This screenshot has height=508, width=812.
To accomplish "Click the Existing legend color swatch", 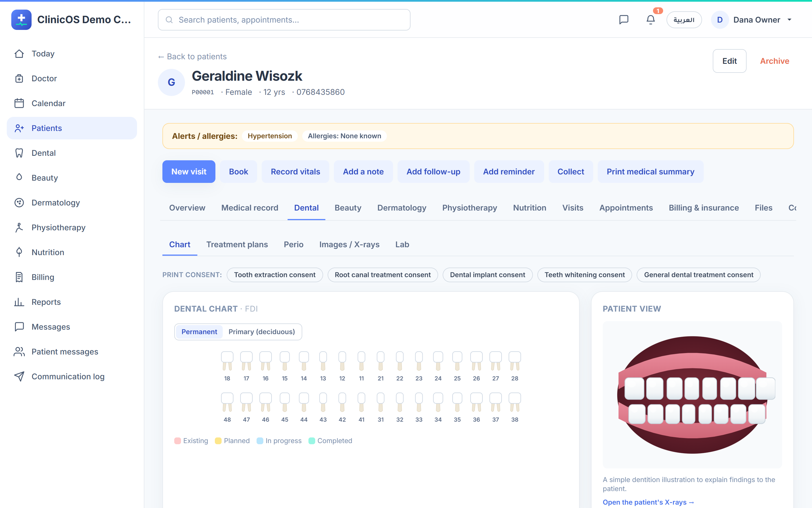I will point(178,441).
